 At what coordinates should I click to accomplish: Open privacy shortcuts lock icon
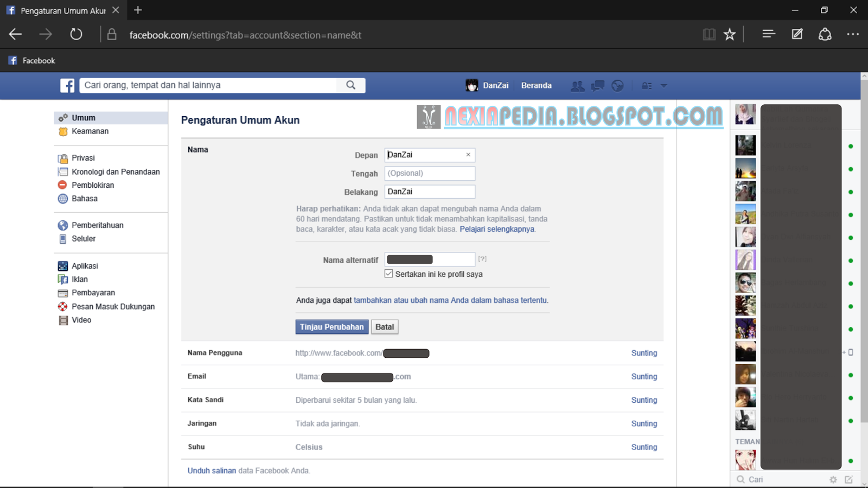(647, 86)
